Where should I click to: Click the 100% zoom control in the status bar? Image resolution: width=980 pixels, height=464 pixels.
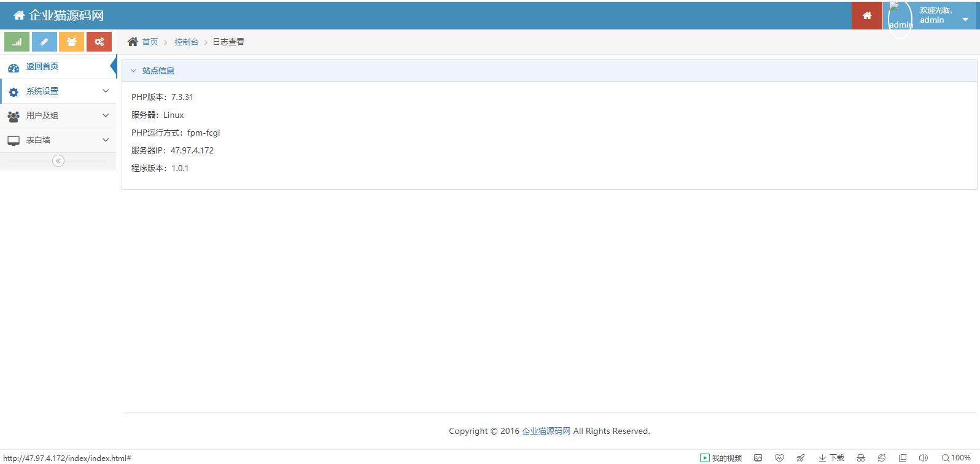957,458
